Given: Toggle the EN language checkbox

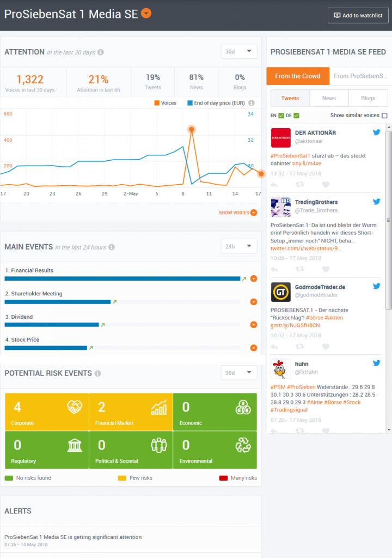Looking at the screenshot, I should pos(281,116).
